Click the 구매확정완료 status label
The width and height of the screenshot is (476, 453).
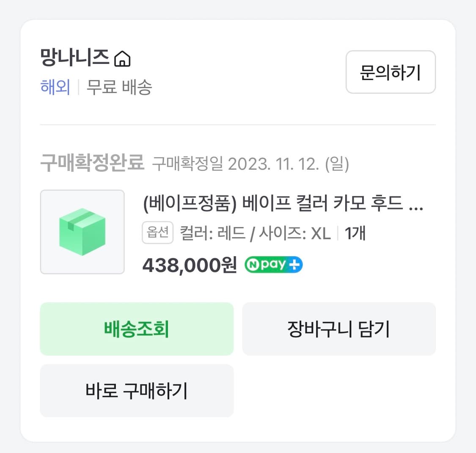pos(92,161)
